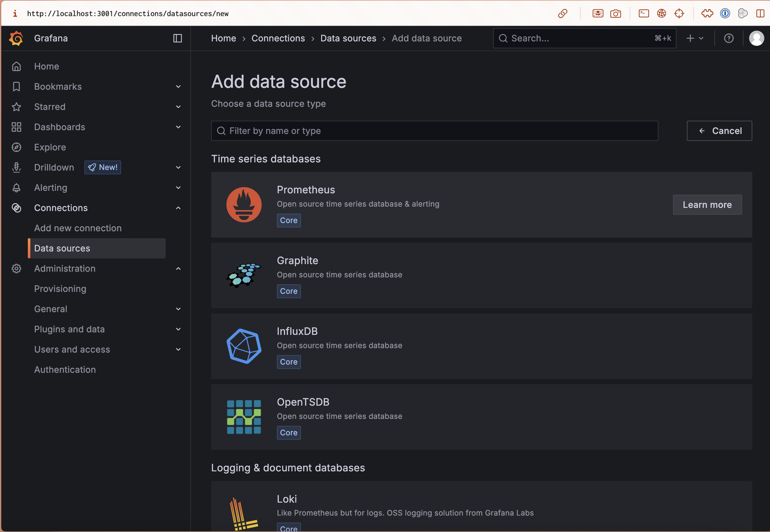Click the InfluxDB polygon logo
Image resolution: width=770 pixels, height=532 pixels.
click(244, 346)
